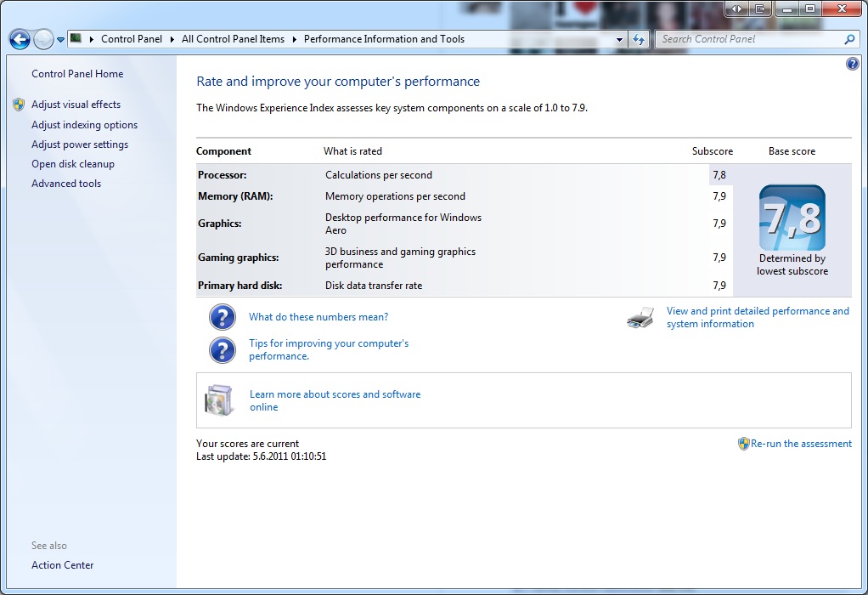The width and height of the screenshot is (868, 595).
Task: Click the printer icon for the detailed report
Action: (641, 318)
